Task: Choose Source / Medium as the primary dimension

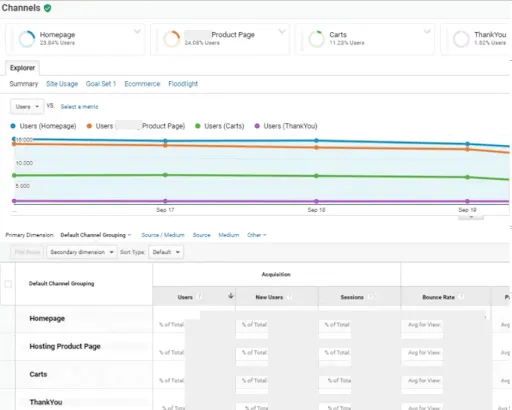Action: [x=163, y=235]
